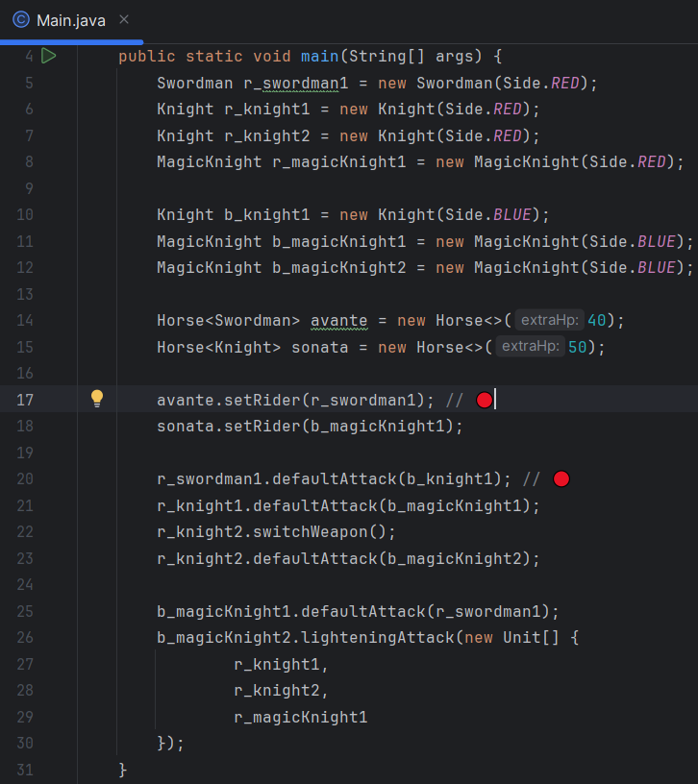Click line number 14 in the gutter
The image size is (698, 784).
(25, 321)
